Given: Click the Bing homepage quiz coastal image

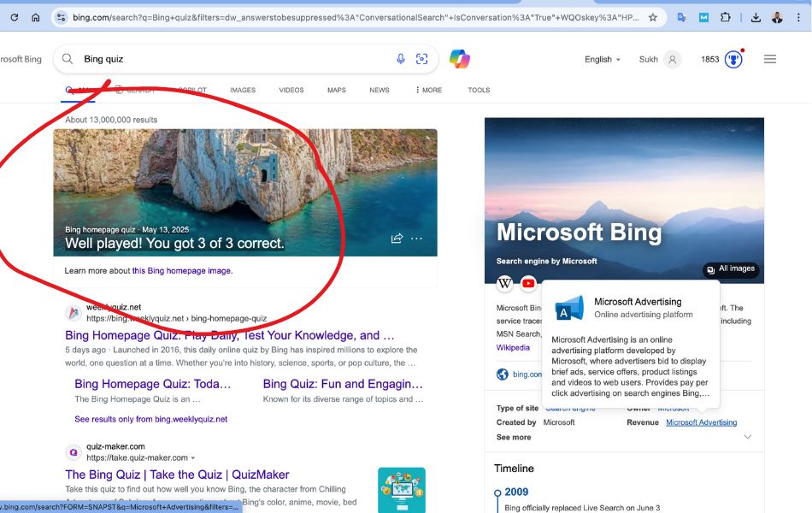Looking at the screenshot, I should [245, 192].
